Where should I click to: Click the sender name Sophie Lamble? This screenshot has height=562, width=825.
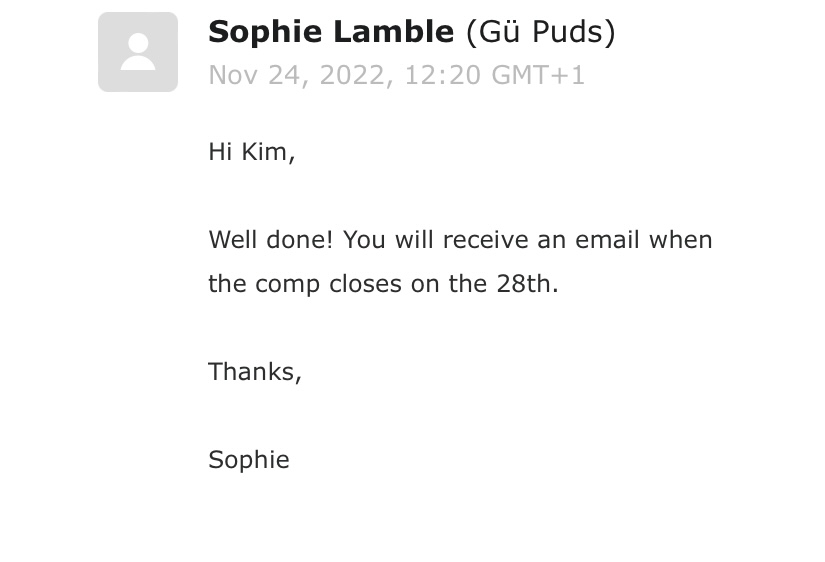click(330, 32)
